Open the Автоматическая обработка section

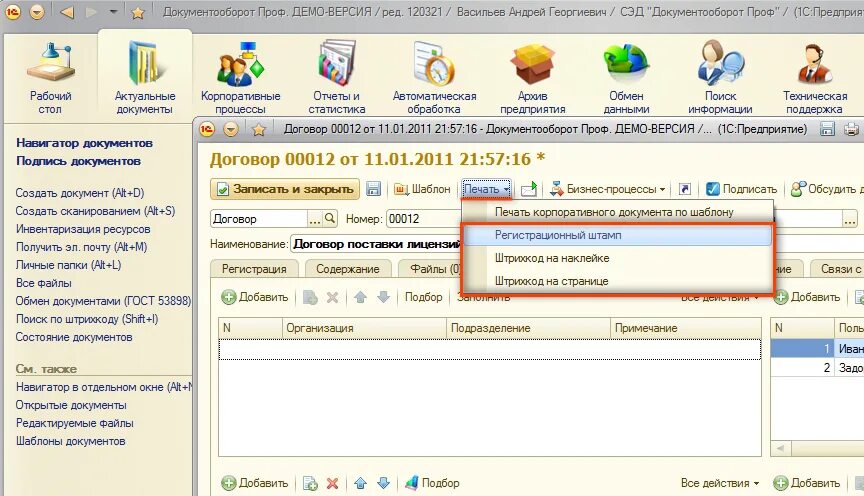coord(434,77)
